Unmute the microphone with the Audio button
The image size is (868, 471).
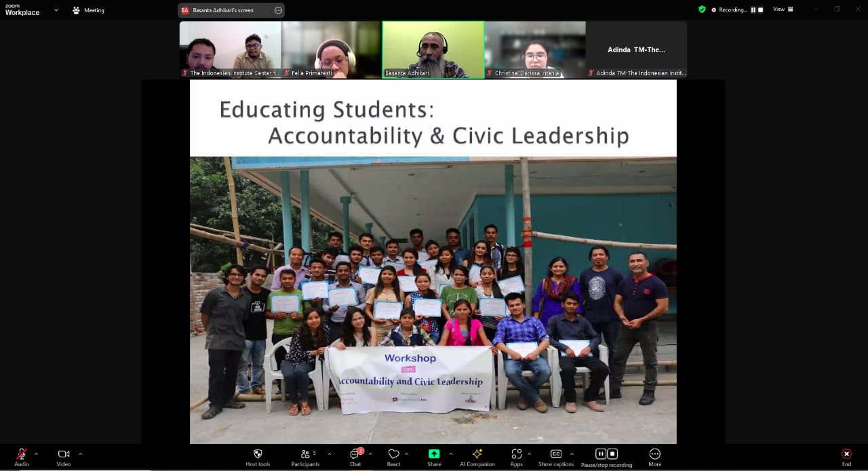(22, 454)
